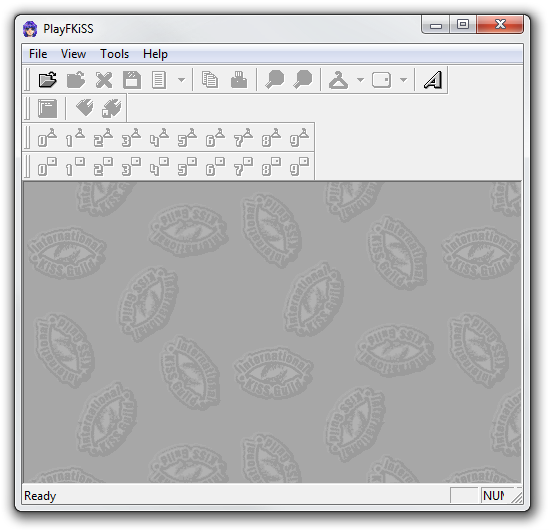
Task: Click the window resize grip corner
Action: tap(517, 497)
